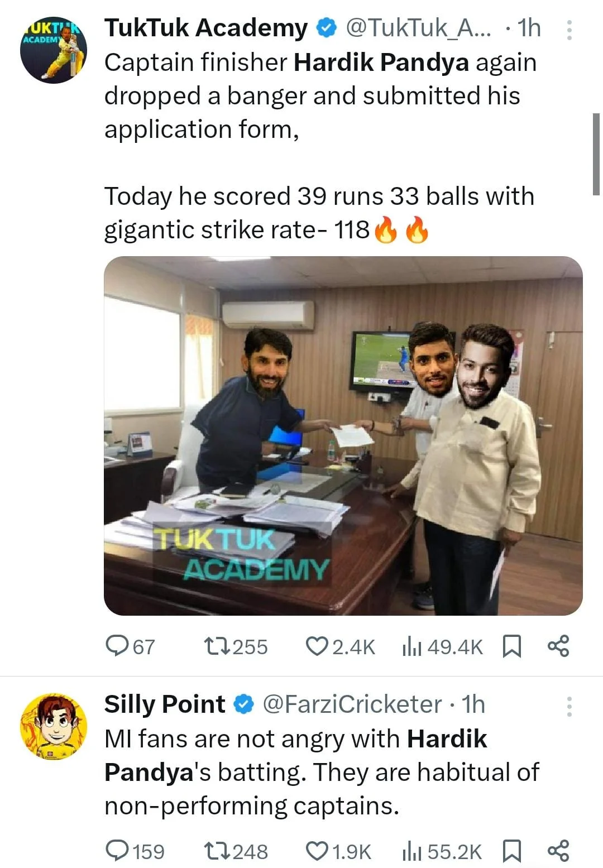603x868 pixels.
Task: Retweet the Silly Point post
Action: 216,851
